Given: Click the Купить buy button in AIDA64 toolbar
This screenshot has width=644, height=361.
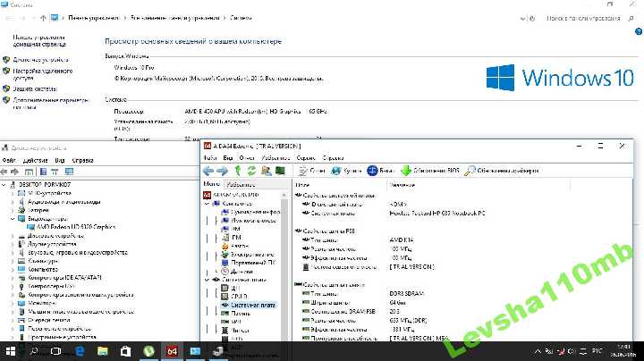Looking at the screenshot, I should 346,171.
